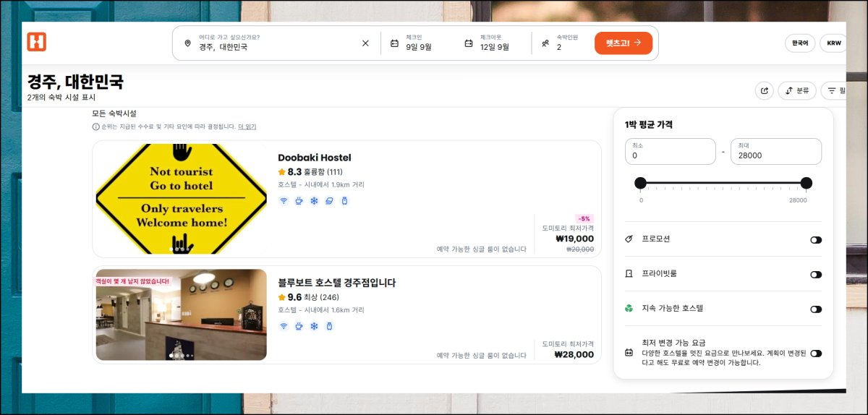The height and width of the screenshot is (415, 868).
Task: Click the star rating icon of 블루보트 호스텔
Action: point(282,297)
